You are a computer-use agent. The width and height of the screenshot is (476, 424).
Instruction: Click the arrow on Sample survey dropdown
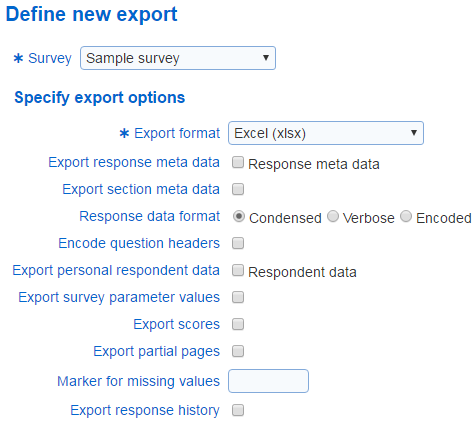click(266, 58)
